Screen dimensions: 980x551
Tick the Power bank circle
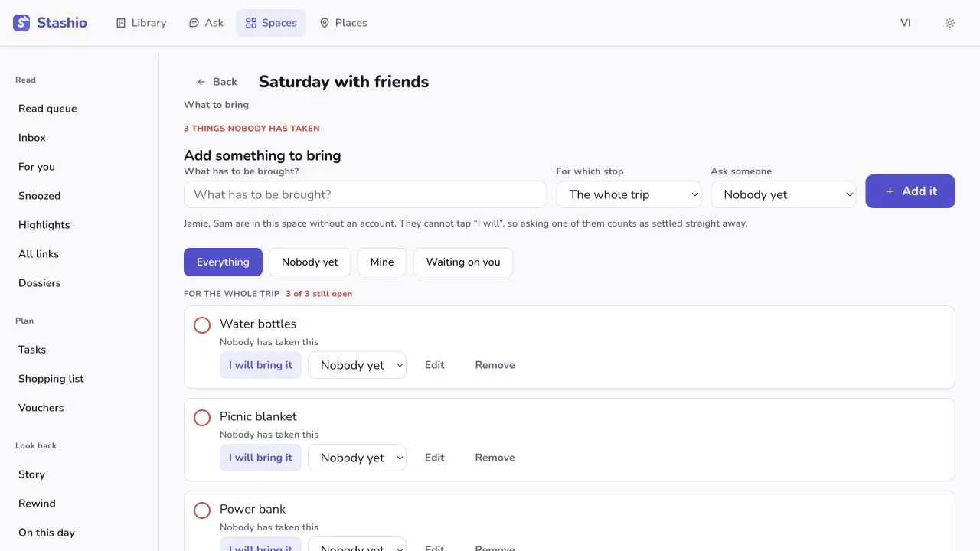(202, 510)
